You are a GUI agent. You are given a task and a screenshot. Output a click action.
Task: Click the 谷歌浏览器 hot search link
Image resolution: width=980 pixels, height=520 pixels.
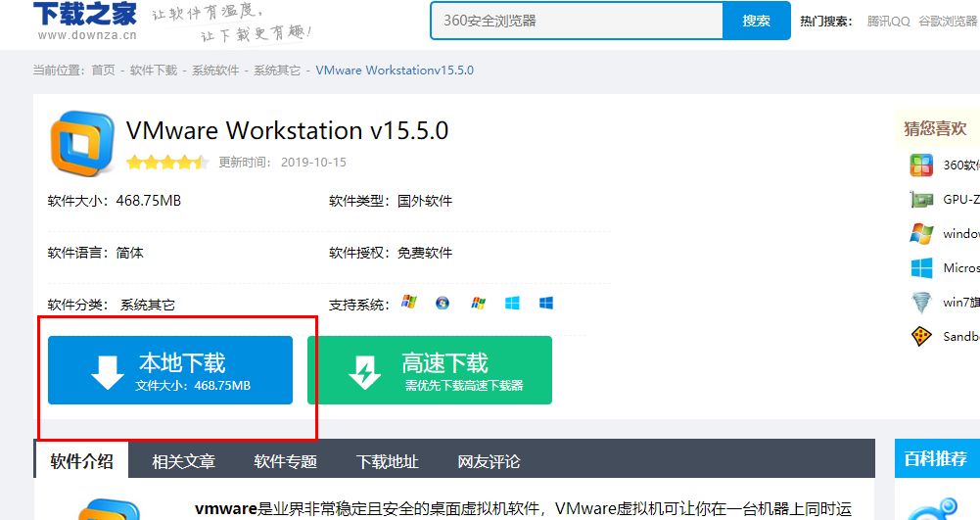[948, 22]
